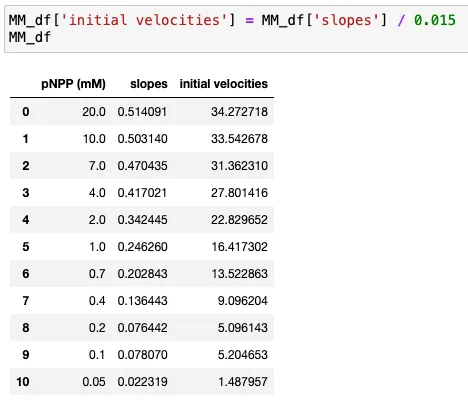
Task: Click the pNPP value 0.7
Action: tap(97, 274)
